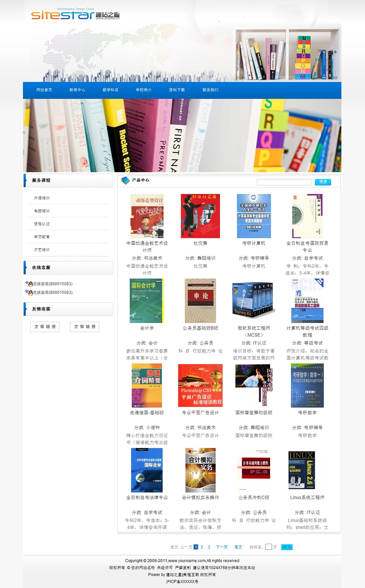
Task: Open the 联系我们 navigation item
Action: point(210,90)
